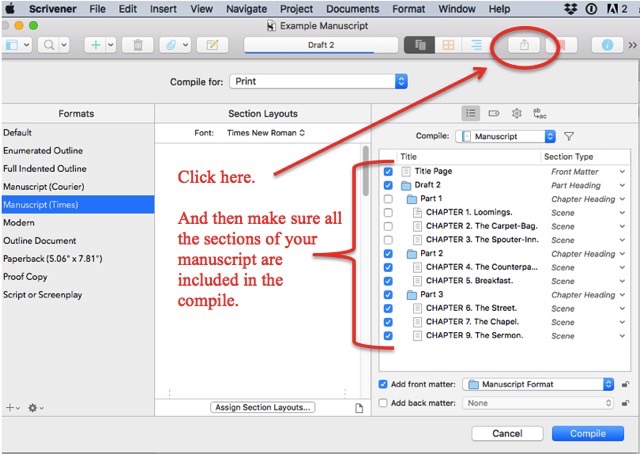Click the section layouts scrollbar
The height and width of the screenshot is (454, 640).
click(365, 171)
